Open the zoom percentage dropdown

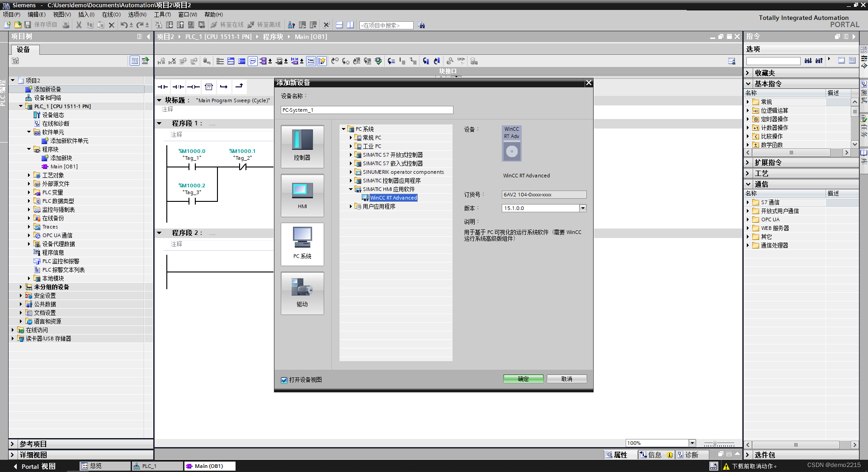pyautogui.click(x=692, y=443)
